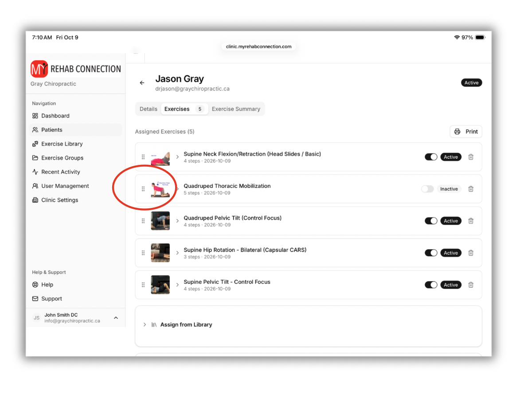Expand Quadruped Pelvic Tilt exercise steps
The image size is (532, 399).
tap(177, 221)
